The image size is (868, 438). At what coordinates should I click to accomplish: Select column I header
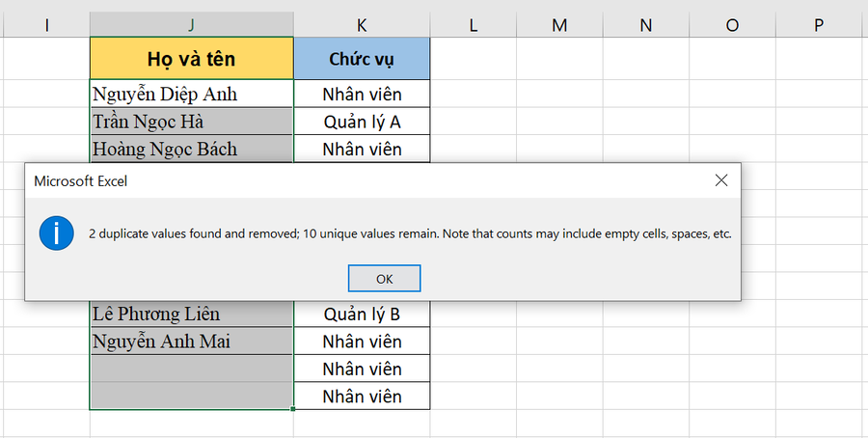coord(47,25)
